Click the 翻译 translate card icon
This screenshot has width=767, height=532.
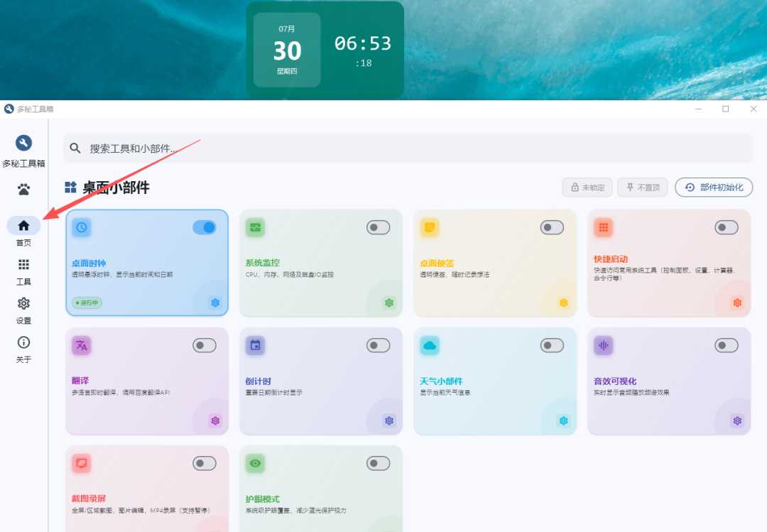[x=81, y=345]
